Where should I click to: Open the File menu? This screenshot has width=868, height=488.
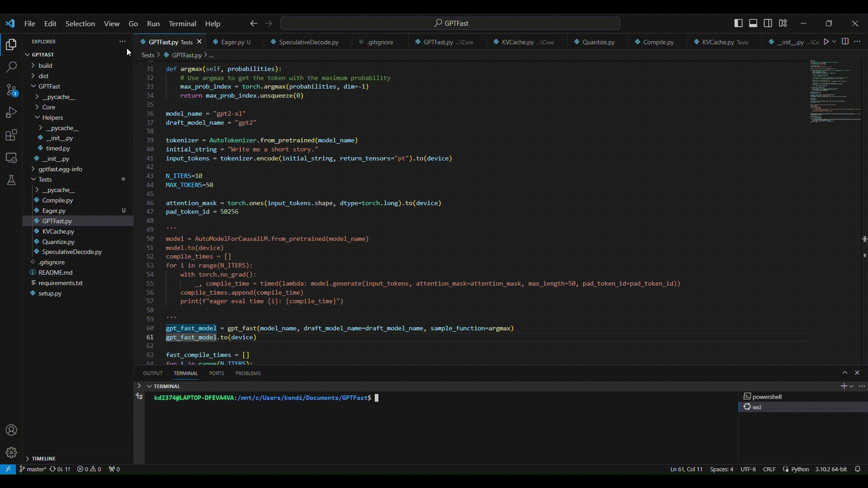coord(29,23)
